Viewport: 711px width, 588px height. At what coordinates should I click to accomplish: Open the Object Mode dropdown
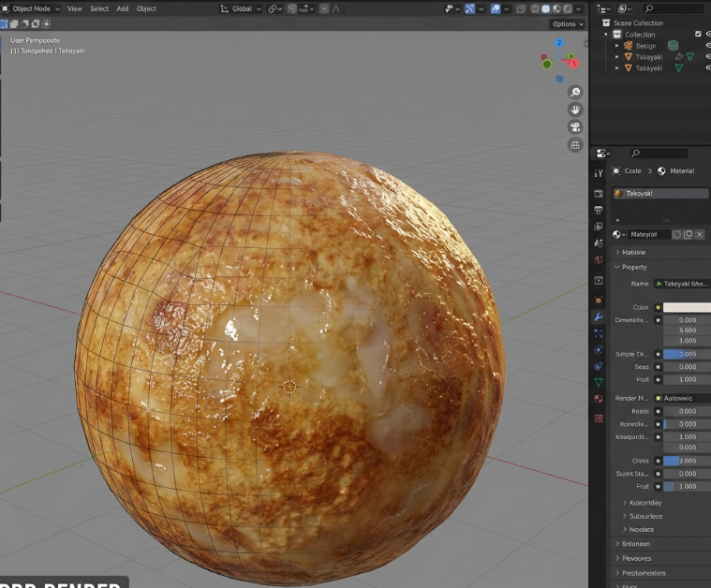[x=32, y=8]
